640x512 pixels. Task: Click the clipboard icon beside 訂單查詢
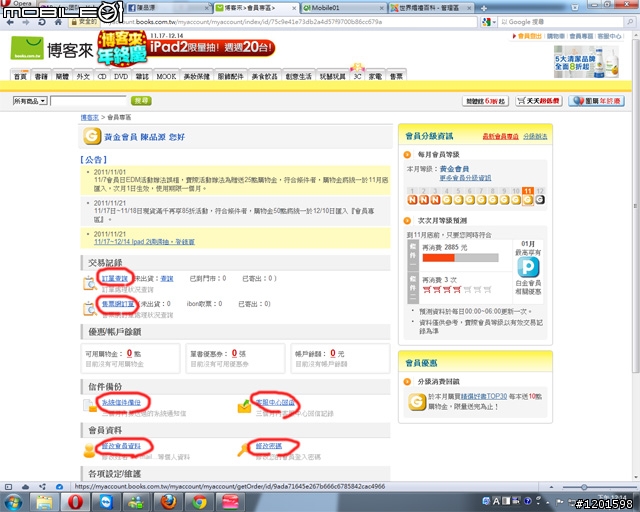click(x=90, y=283)
